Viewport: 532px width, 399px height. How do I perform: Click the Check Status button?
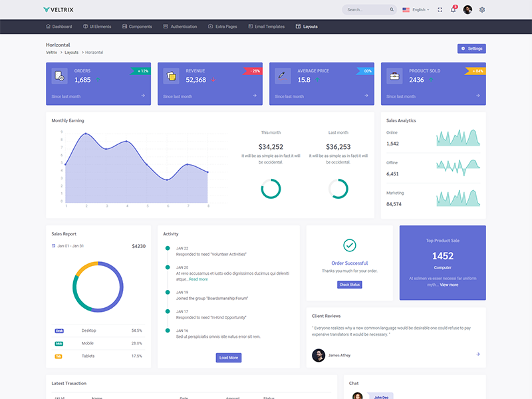click(x=350, y=285)
